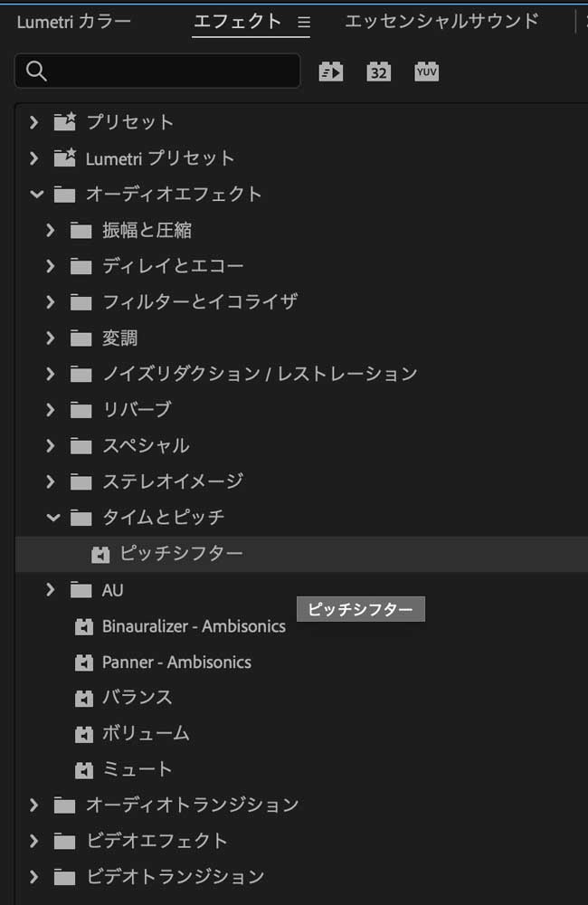Select the ミュート audio effect icon
Viewport: 588px width, 905px height.
point(86,769)
